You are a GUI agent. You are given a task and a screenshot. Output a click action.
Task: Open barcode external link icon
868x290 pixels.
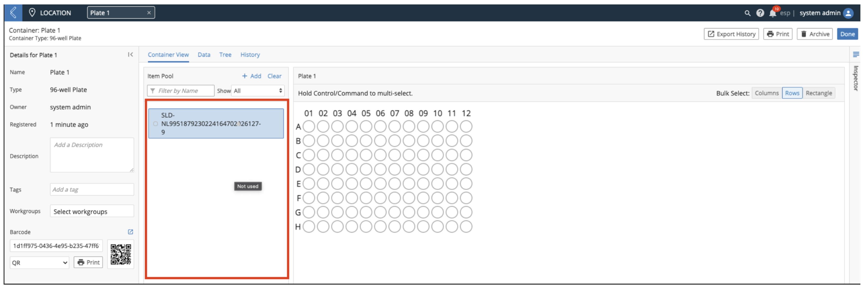[130, 232]
